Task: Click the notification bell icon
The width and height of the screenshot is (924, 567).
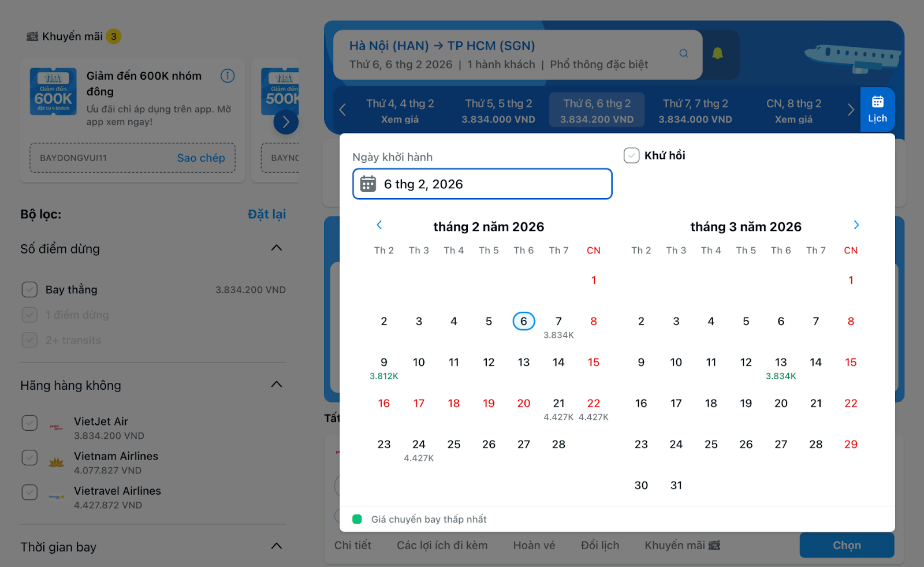Action: pos(717,54)
